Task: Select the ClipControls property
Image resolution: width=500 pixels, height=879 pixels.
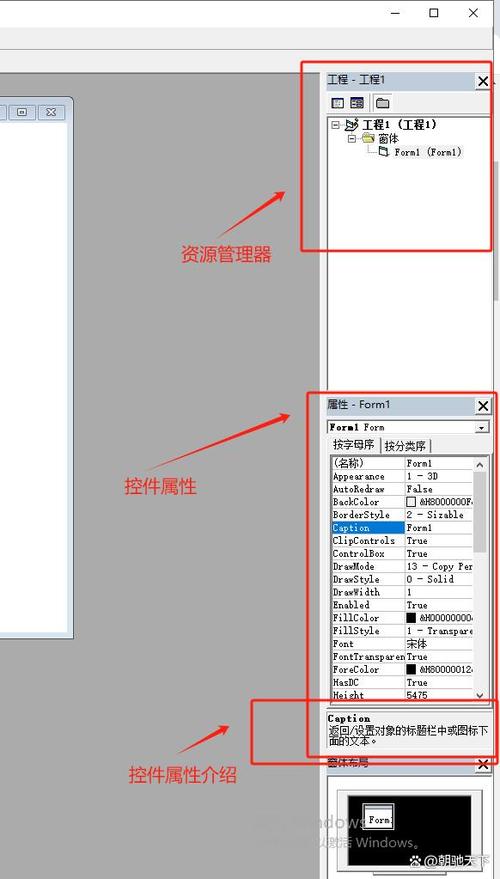Action: click(x=368, y=540)
